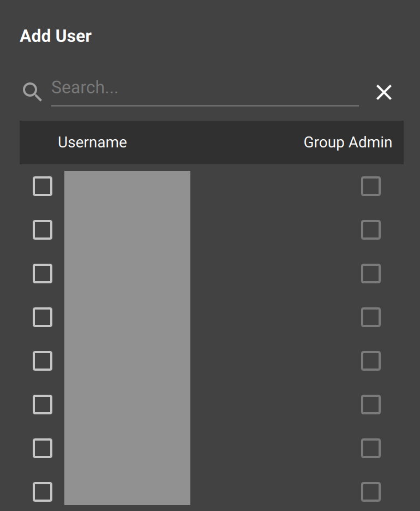The height and width of the screenshot is (511, 420).
Task: Enable Group Admin for the eighth row
Action: click(x=371, y=492)
